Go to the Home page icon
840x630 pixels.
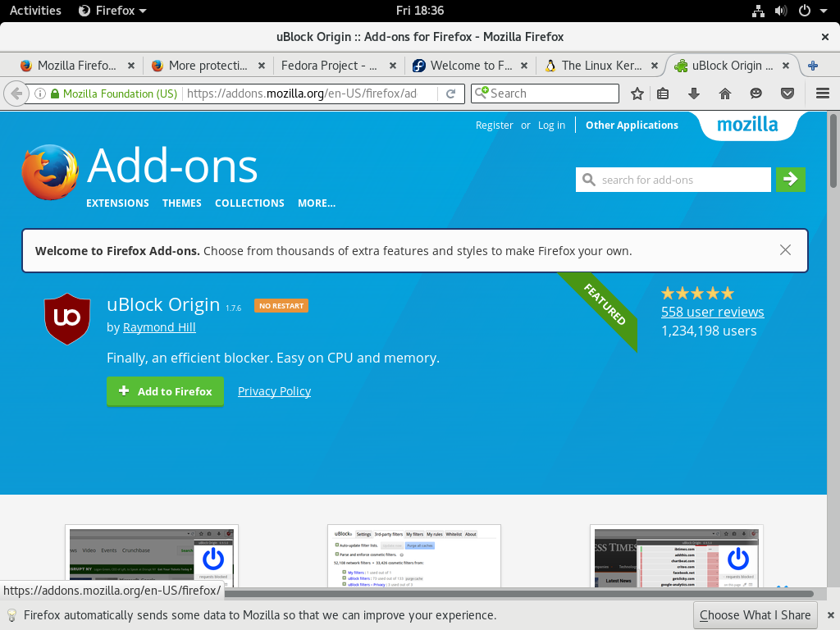[725, 94]
